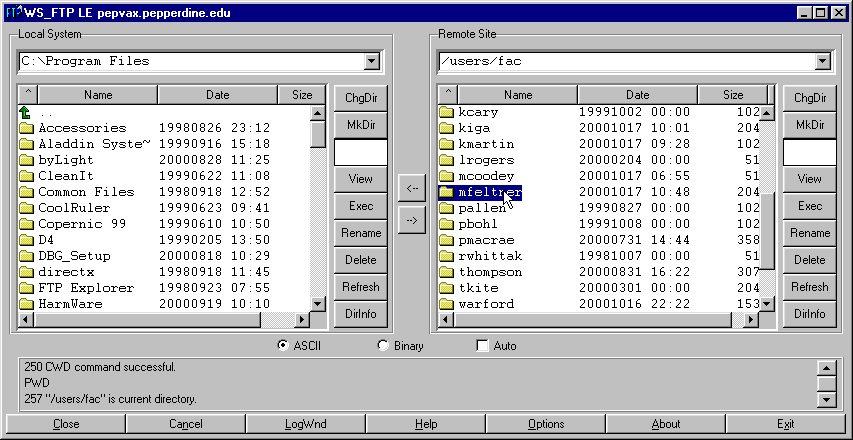The width and height of the screenshot is (853, 440).
Task: Select the lrogers remote folder icon
Action: (447, 160)
